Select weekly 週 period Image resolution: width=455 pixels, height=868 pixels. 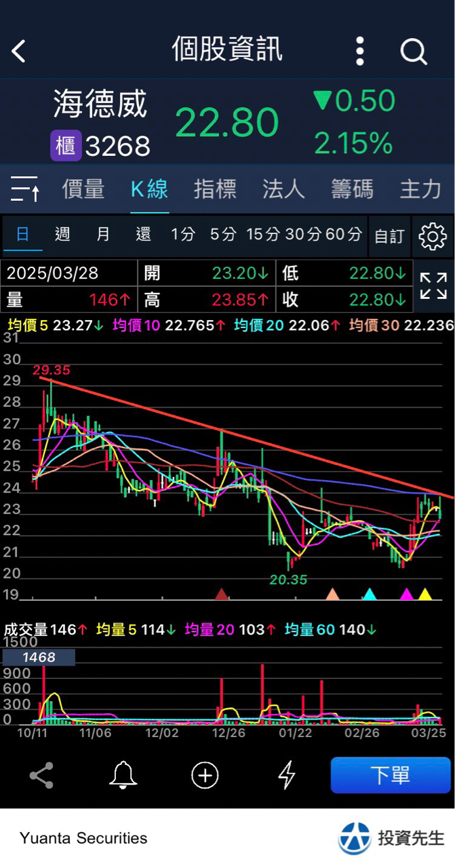click(62, 235)
